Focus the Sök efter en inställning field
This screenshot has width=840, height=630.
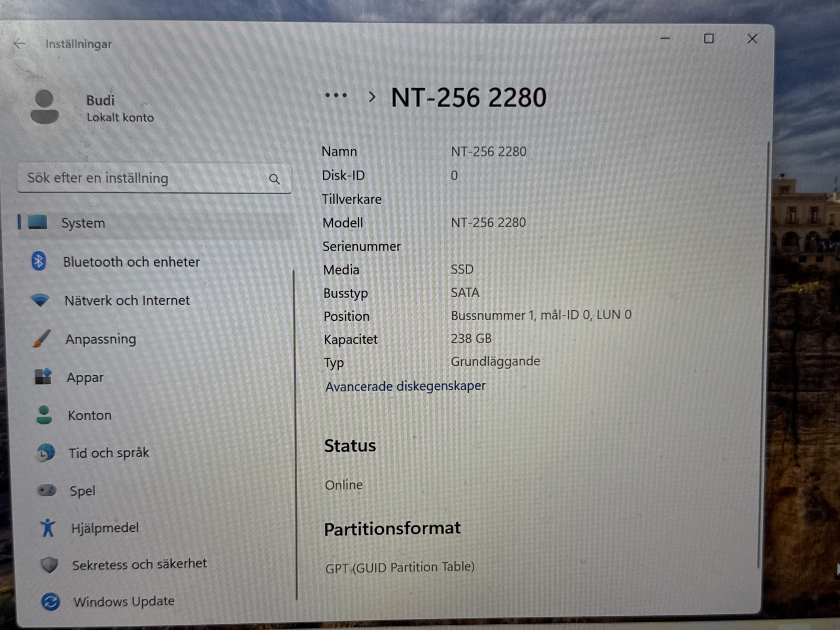(154, 178)
